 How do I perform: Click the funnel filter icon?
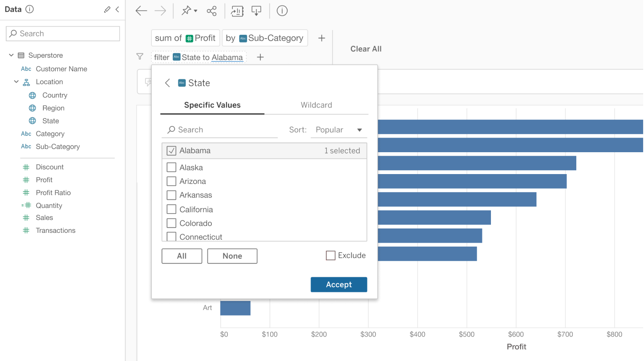tap(140, 57)
